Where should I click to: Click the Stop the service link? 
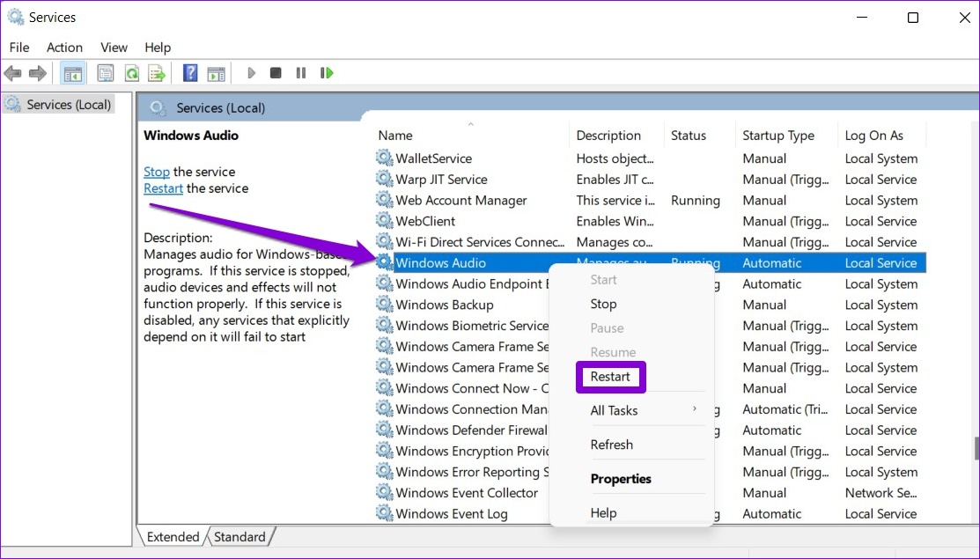tap(157, 172)
